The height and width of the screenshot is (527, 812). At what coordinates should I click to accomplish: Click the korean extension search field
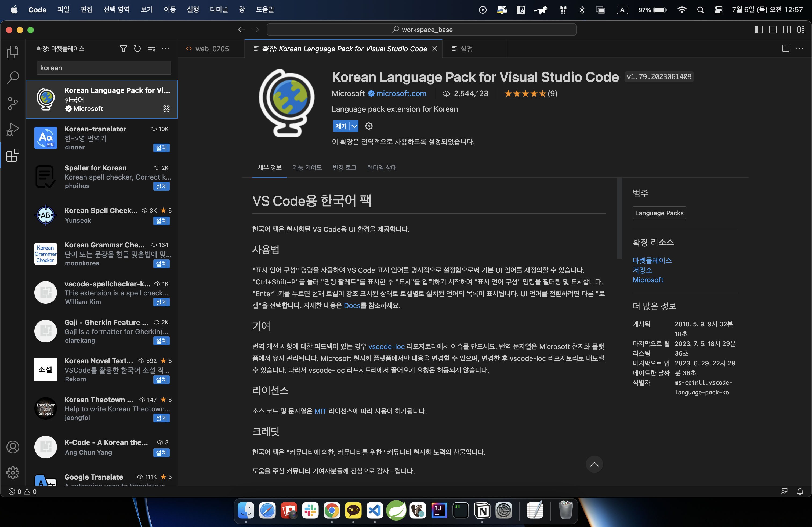pos(103,68)
